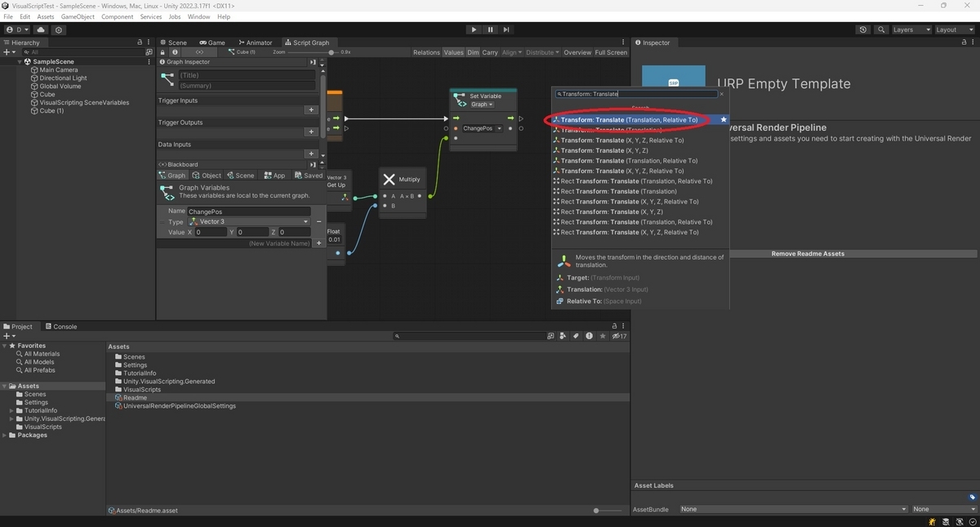Click Hierarchy add (+) button
The width and height of the screenshot is (980, 527).
click(x=9, y=52)
